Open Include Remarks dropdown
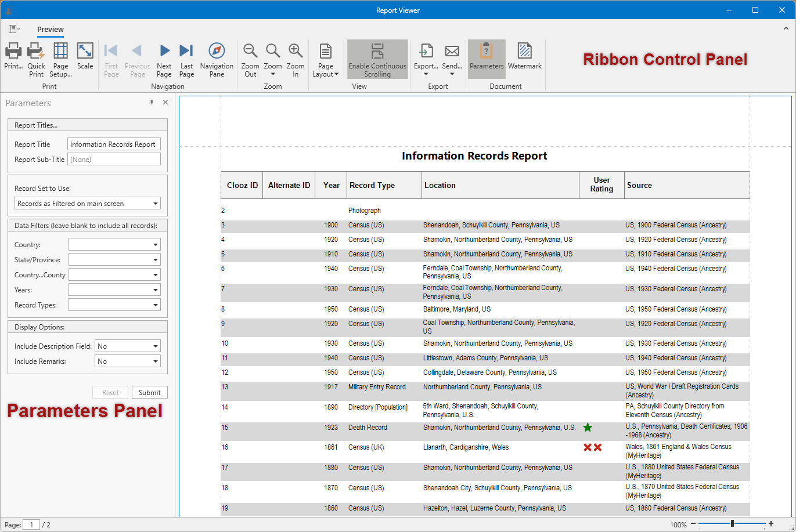 (156, 361)
